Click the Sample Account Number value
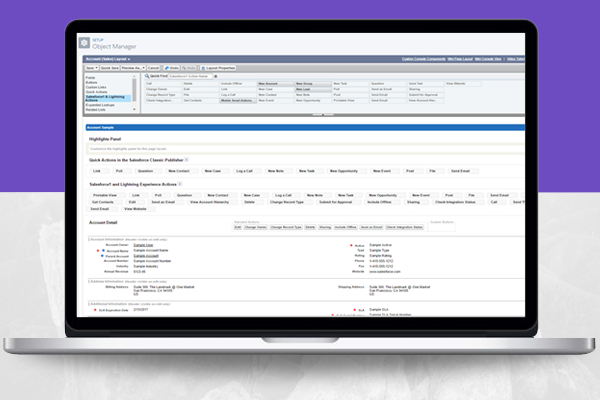 (152, 261)
